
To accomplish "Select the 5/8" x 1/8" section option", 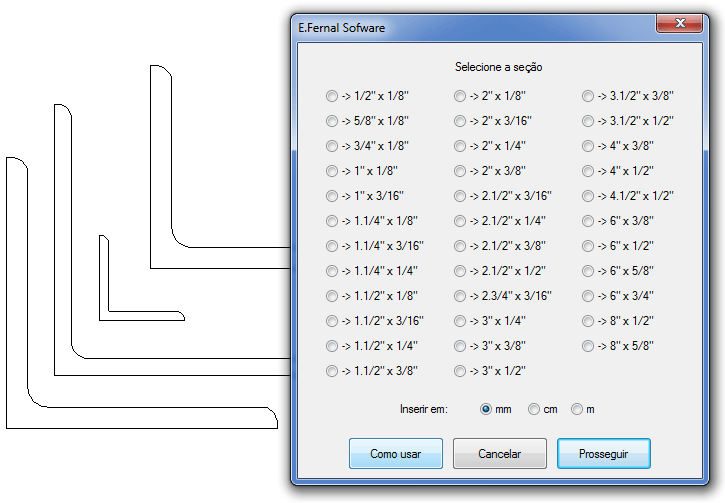I will click(332, 121).
